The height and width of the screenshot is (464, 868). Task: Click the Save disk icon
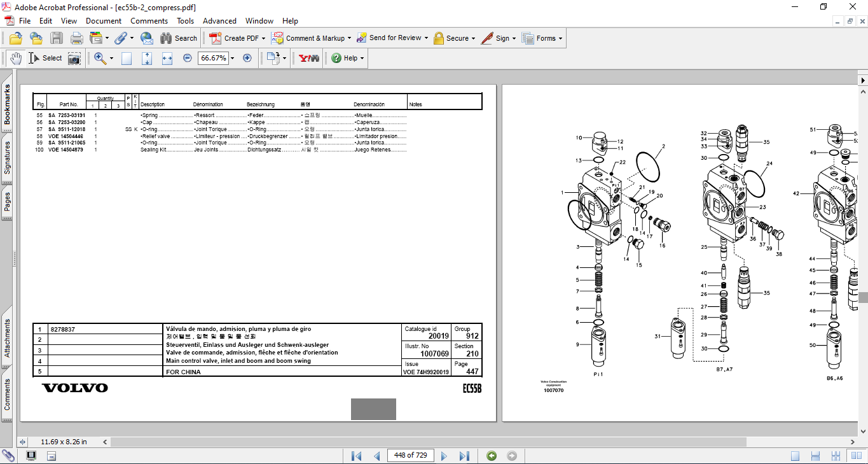click(57, 38)
